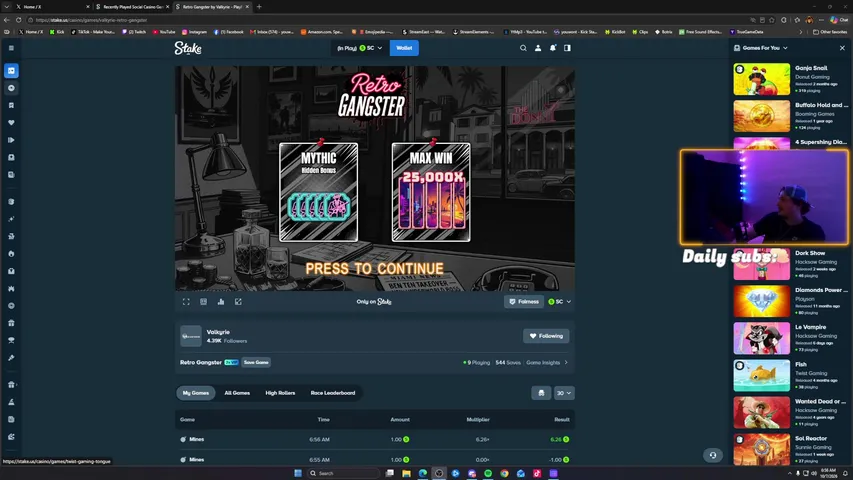Open the Instagram bookmark
Viewport: 853px width, 480px height.
pos(194,32)
